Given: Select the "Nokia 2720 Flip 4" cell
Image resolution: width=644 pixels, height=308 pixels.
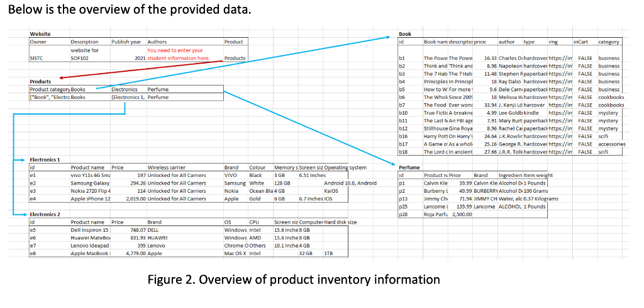Looking at the screenshot, I should [x=91, y=191].
